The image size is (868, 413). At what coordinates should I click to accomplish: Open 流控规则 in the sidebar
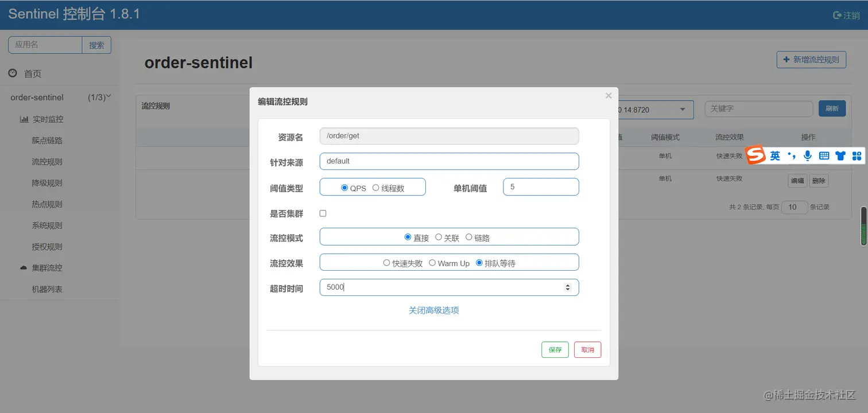pos(47,162)
